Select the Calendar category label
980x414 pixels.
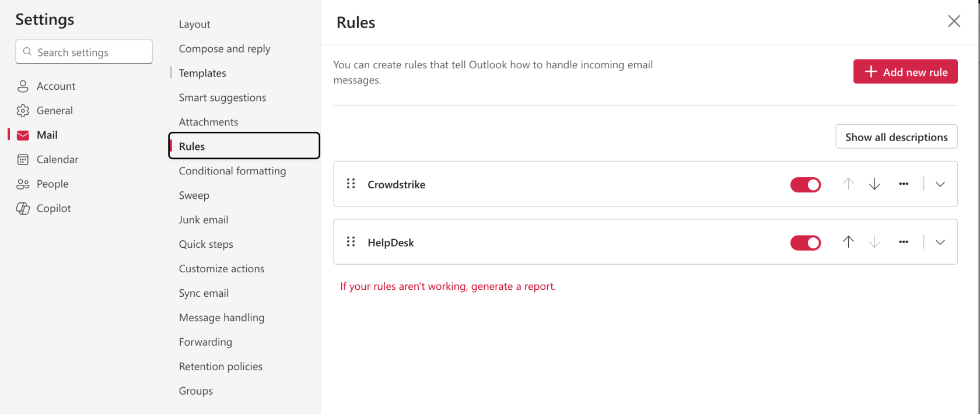(57, 160)
